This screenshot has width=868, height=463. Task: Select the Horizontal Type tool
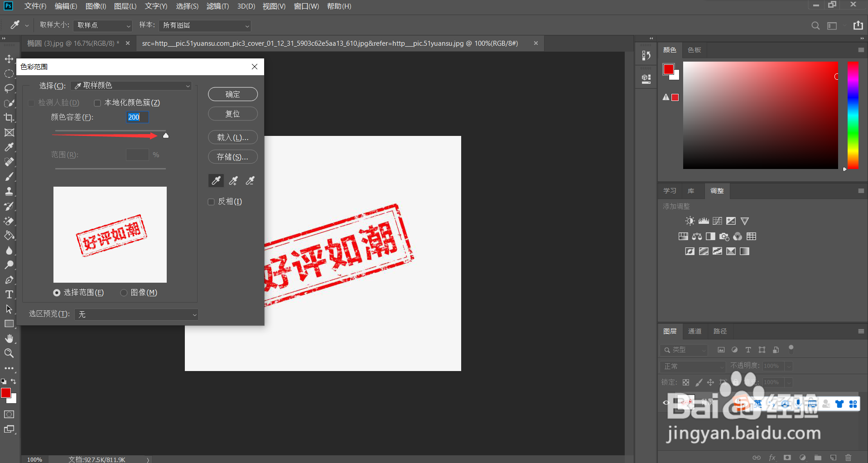click(x=9, y=294)
